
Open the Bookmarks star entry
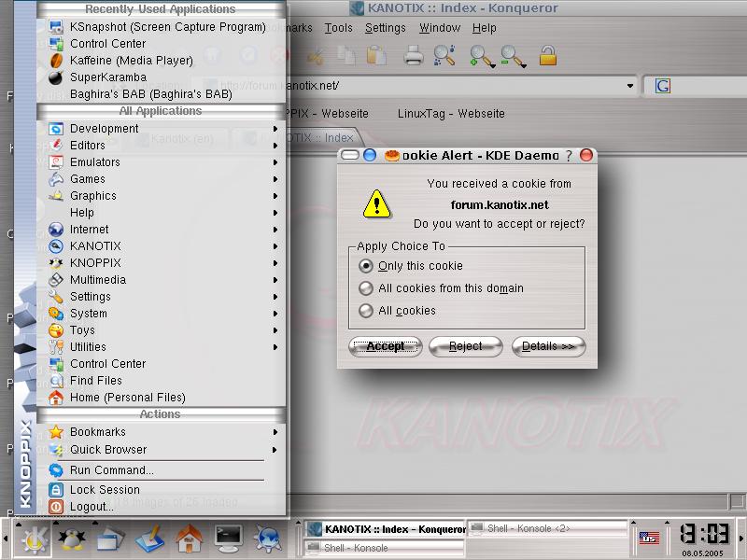[162, 432]
